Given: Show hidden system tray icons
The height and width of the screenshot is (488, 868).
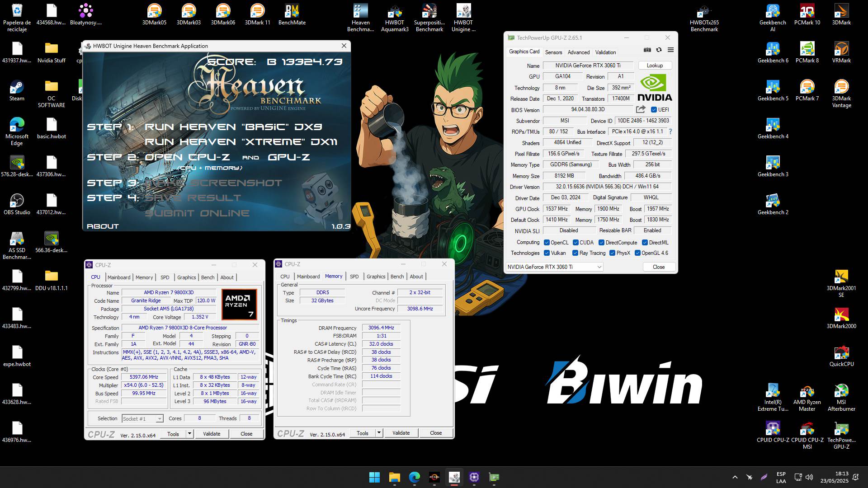Looking at the screenshot, I should tap(735, 477).
